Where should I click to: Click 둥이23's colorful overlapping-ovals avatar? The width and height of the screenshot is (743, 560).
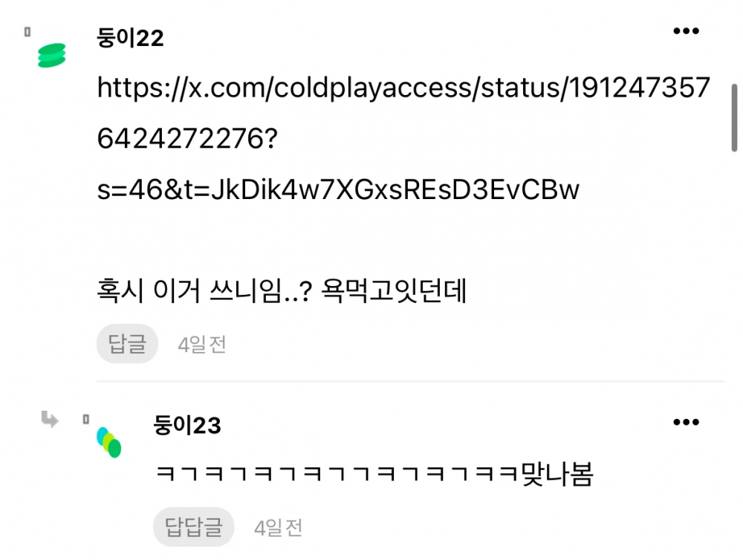(x=109, y=442)
